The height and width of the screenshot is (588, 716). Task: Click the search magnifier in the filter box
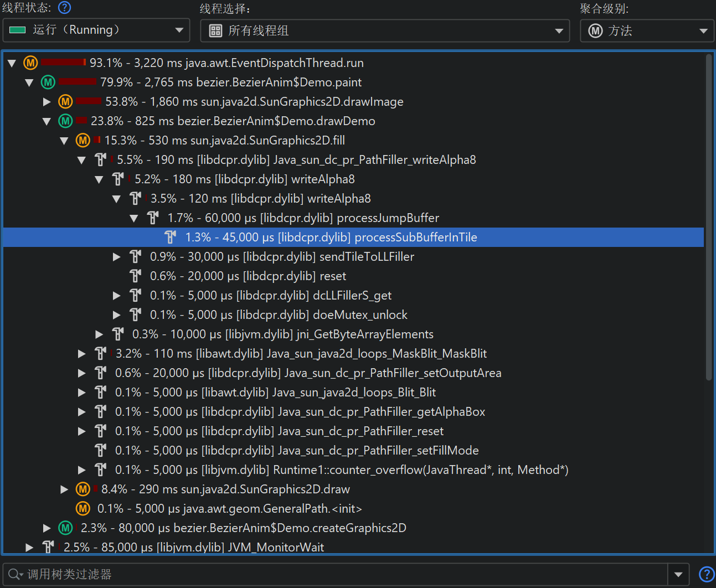pos(15,575)
